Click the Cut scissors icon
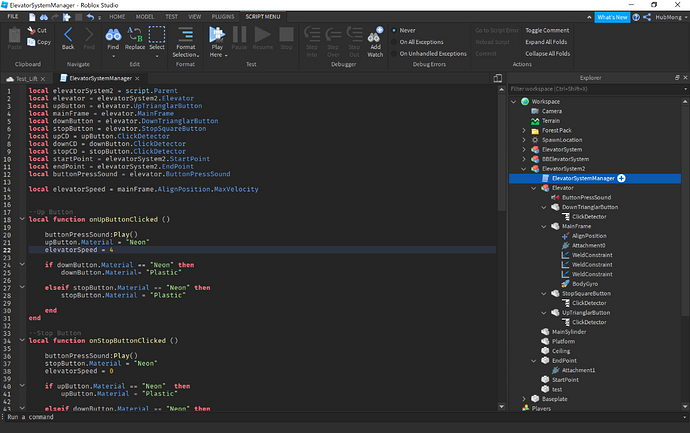Viewport: 690px width, 433px height. pos(31,30)
